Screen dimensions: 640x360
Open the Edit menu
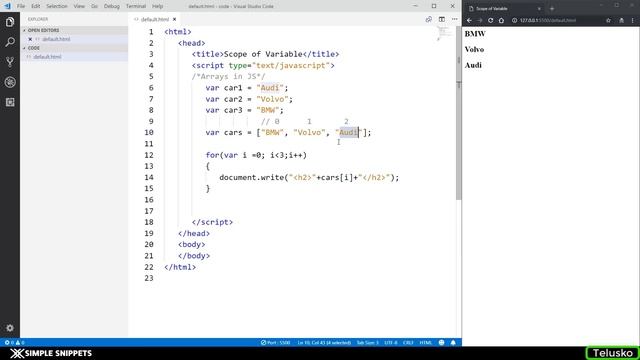tap(36, 6)
